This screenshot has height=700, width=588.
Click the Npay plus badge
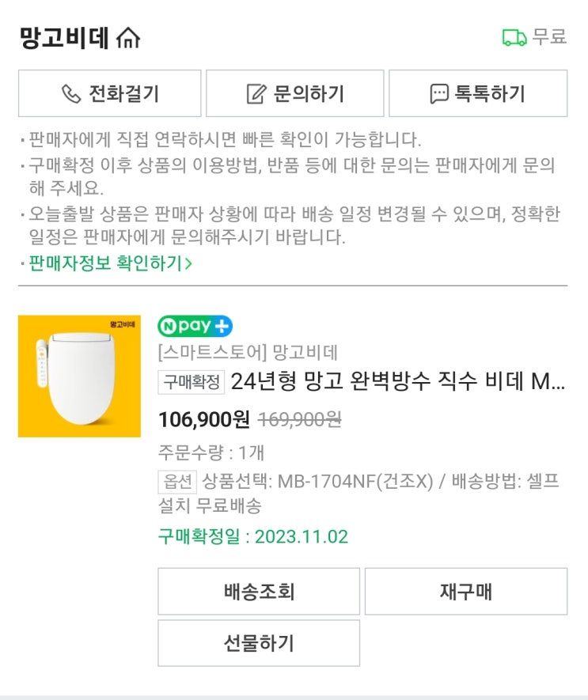coord(195,325)
